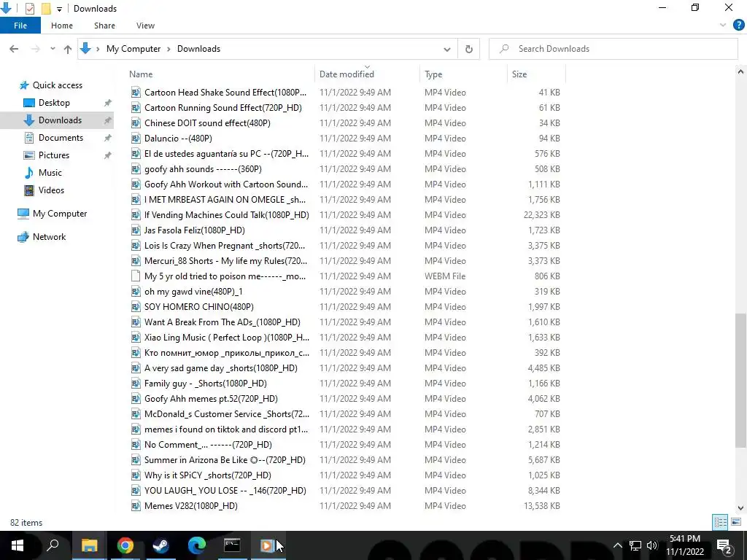The image size is (747, 560).
Task: Click the Search Downloads box
Action: [614, 49]
